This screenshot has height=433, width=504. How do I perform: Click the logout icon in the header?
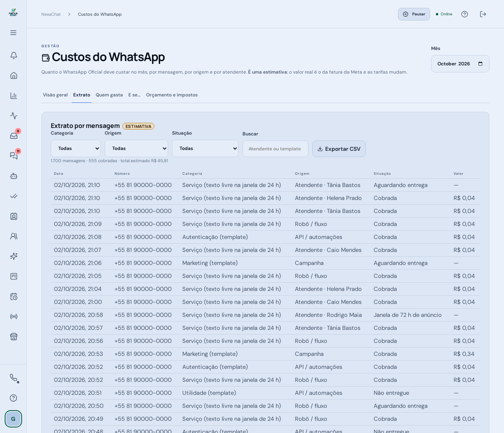coord(483,14)
